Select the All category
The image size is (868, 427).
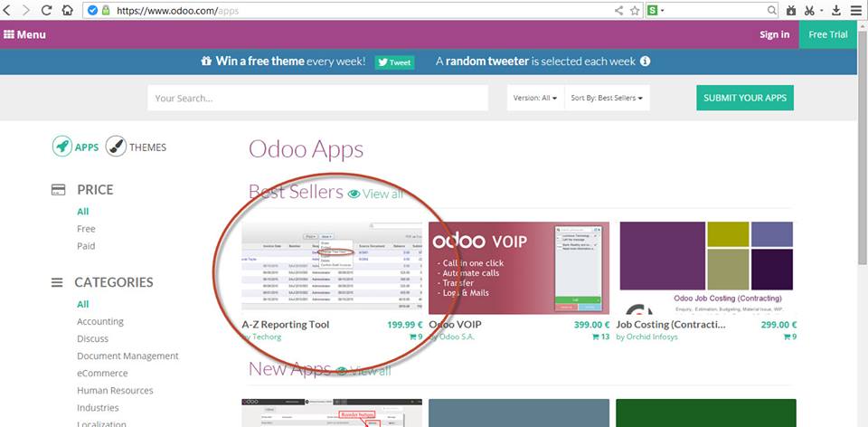83,304
